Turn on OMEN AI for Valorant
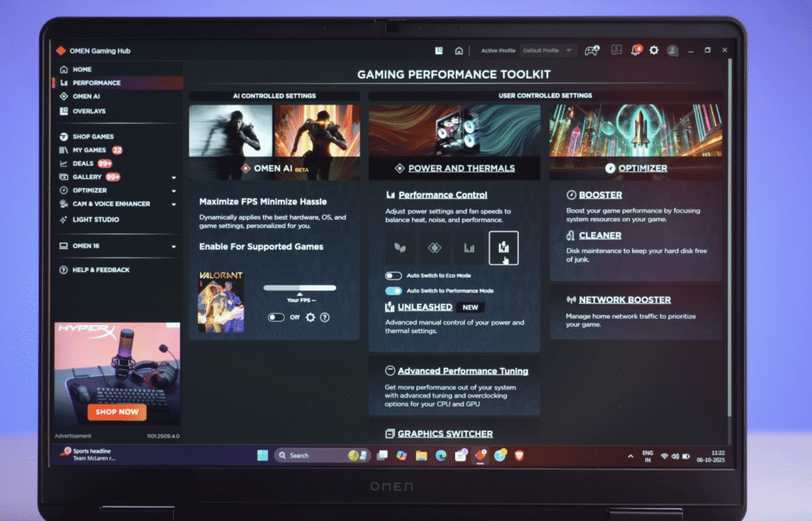The width and height of the screenshot is (812, 521). point(276,317)
